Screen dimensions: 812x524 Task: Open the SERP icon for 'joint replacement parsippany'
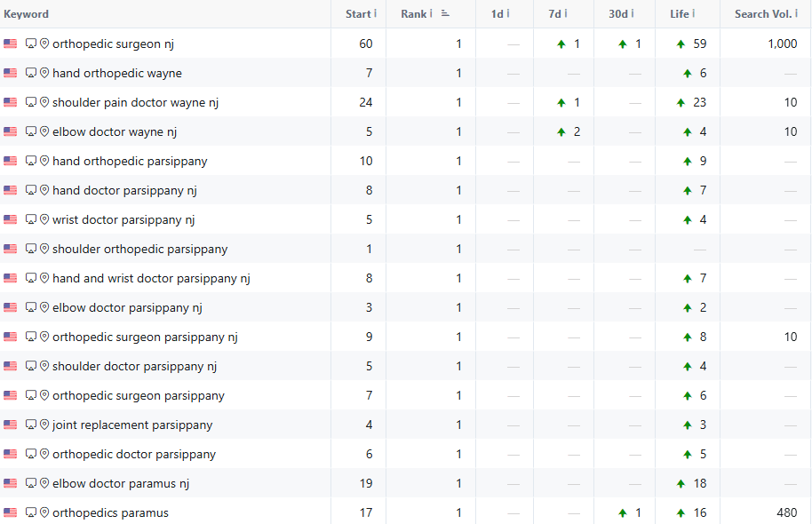pyautogui.click(x=30, y=425)
